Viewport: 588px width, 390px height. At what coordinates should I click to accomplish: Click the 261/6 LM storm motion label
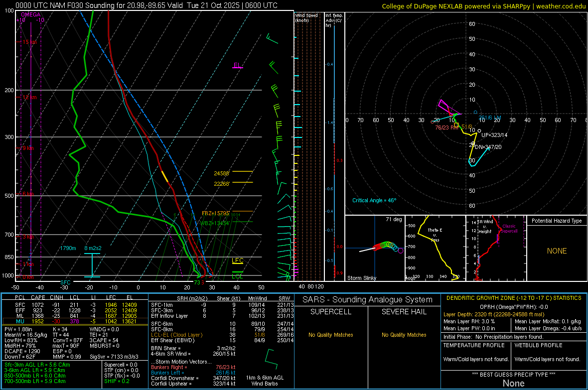tap(490, 118)
